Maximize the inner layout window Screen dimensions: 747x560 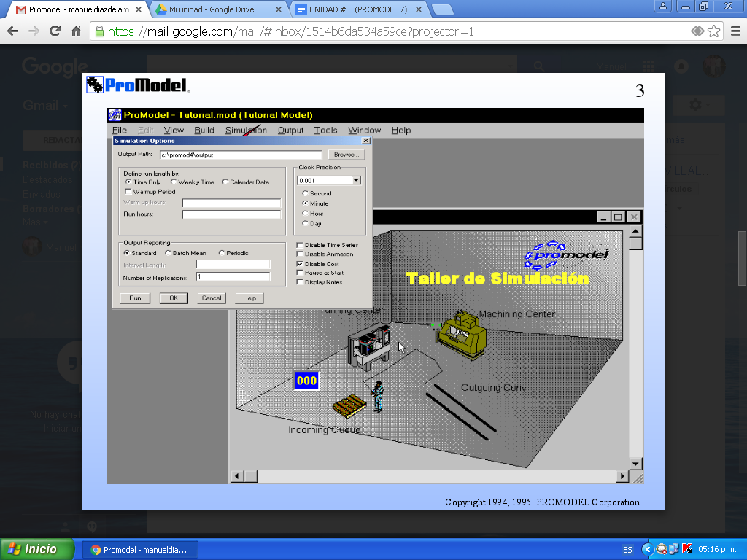[x=618, y=217]
